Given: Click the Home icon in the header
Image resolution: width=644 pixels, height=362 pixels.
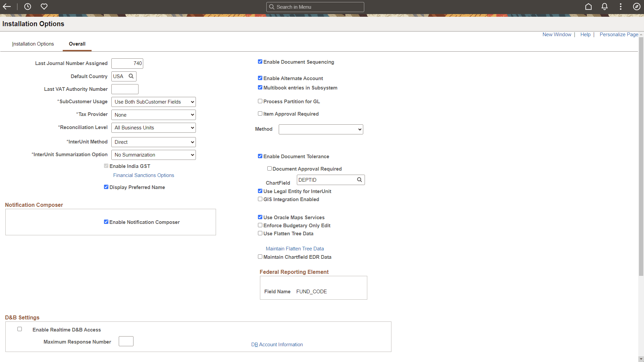Looking at the screenshot, I should [588, 7].
